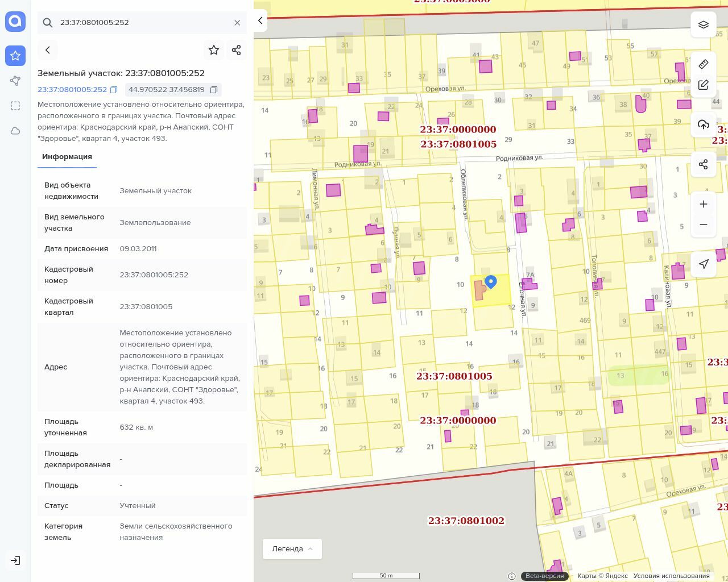
Task: Copy the cadastral number to clipboard
Action: tap(114, 90)
